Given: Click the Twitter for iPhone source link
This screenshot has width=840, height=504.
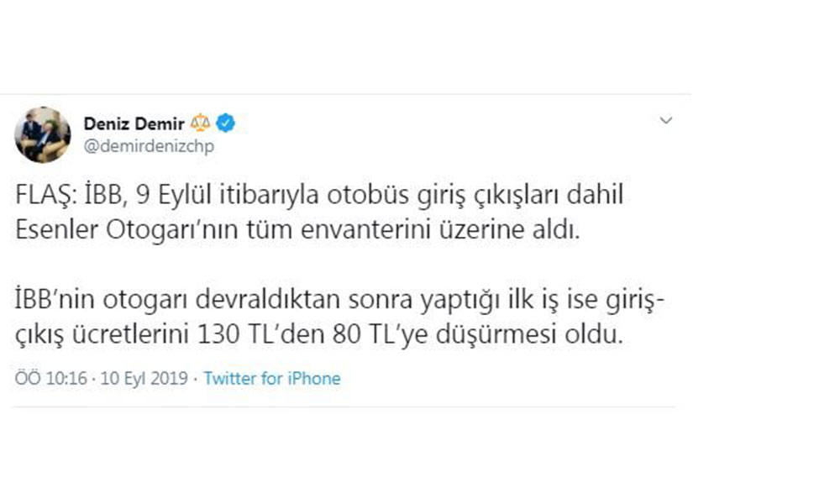Looking at the screenshot, I should click(272, 379).
